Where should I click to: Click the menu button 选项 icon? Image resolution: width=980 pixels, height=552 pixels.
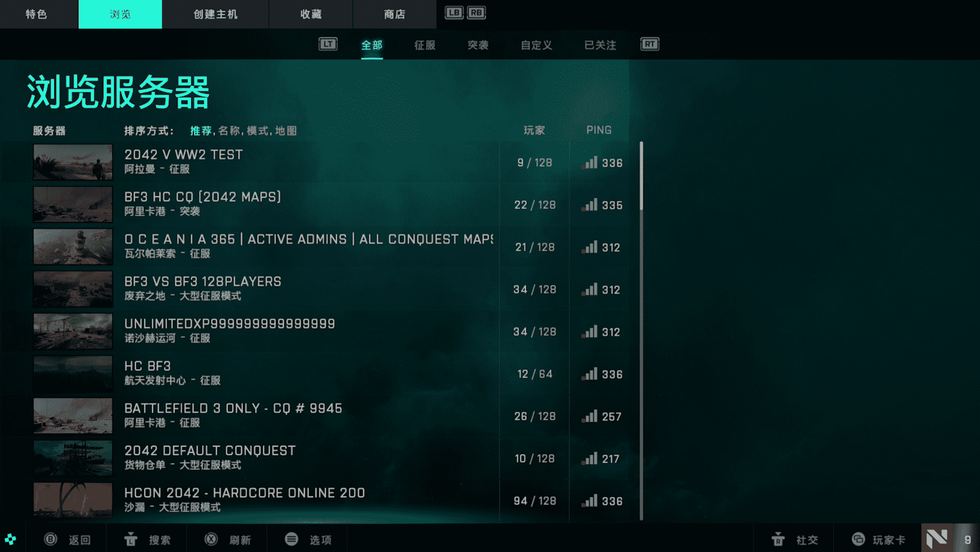292,539
